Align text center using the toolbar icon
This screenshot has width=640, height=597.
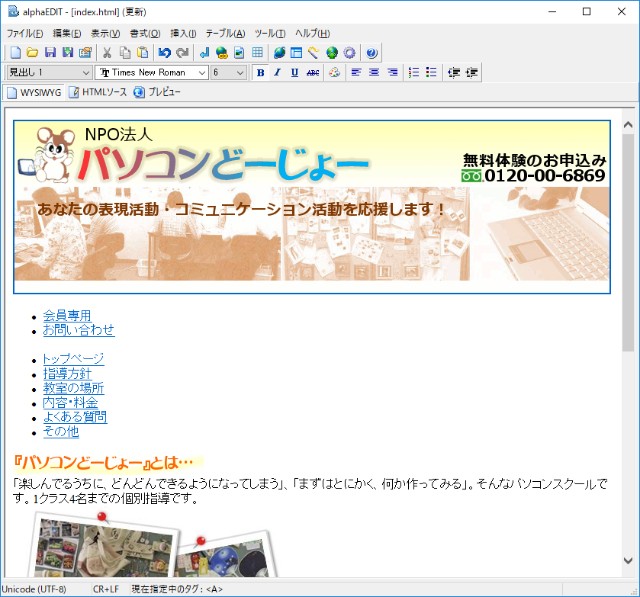click(x=374, y=72)
